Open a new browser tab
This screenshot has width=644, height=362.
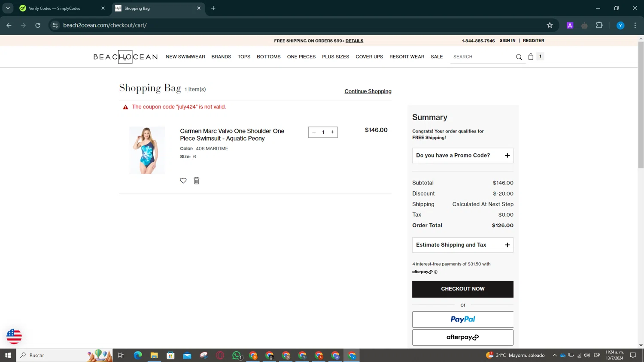[x=213, y=8]
